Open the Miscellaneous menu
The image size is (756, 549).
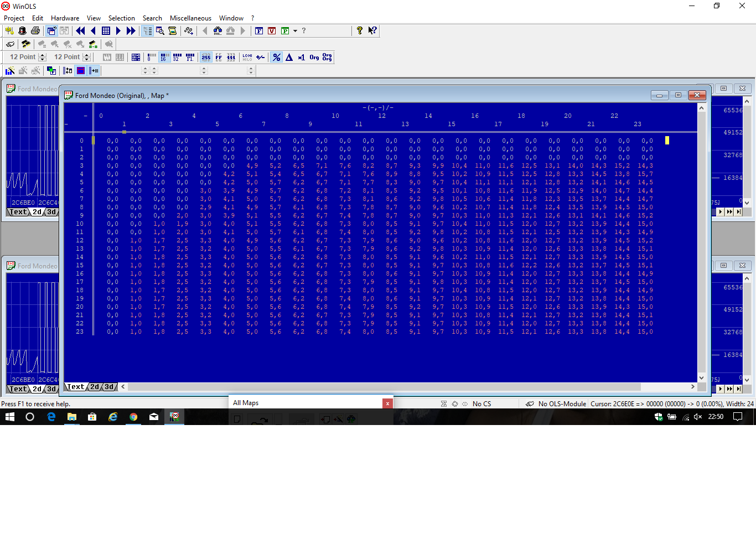(190, 18)
